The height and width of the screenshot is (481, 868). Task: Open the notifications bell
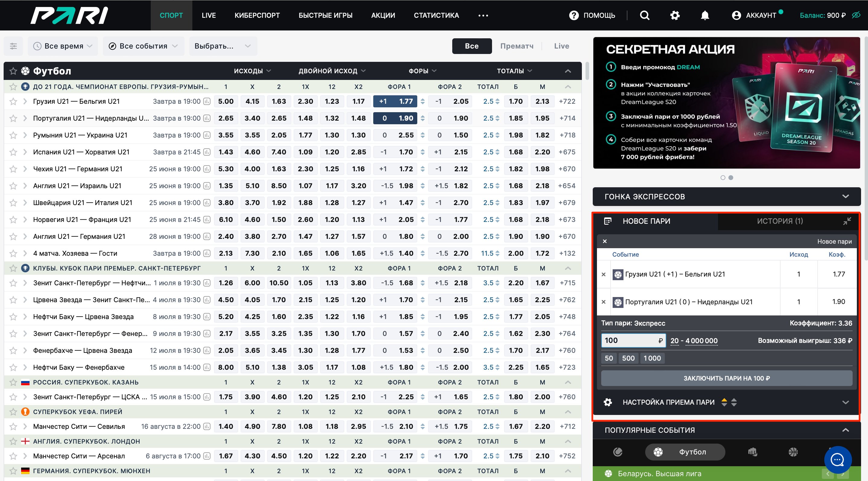point(705,15)
